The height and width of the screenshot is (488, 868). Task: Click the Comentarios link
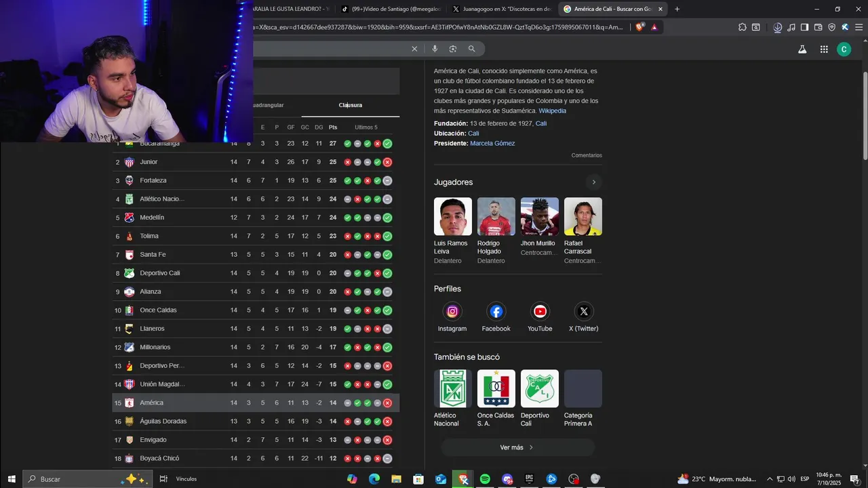(x=587, y=155)
